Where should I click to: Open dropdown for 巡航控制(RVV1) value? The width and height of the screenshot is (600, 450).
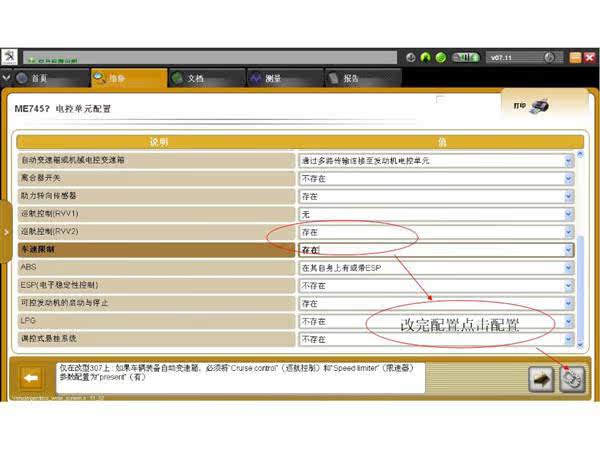pyautogui.click(x=569, y=214)
